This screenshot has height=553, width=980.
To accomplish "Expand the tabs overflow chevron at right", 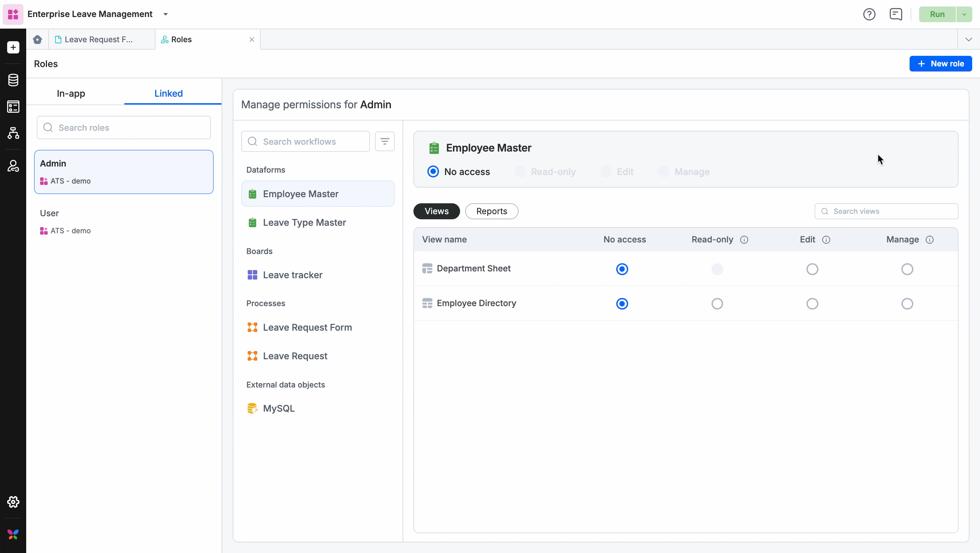I will [x=968, y=39].
